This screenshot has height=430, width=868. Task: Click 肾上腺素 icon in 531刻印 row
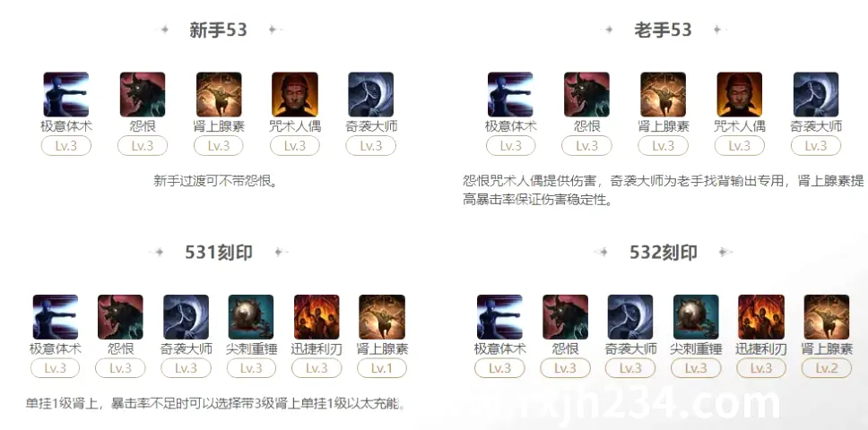tap(382, 317)
